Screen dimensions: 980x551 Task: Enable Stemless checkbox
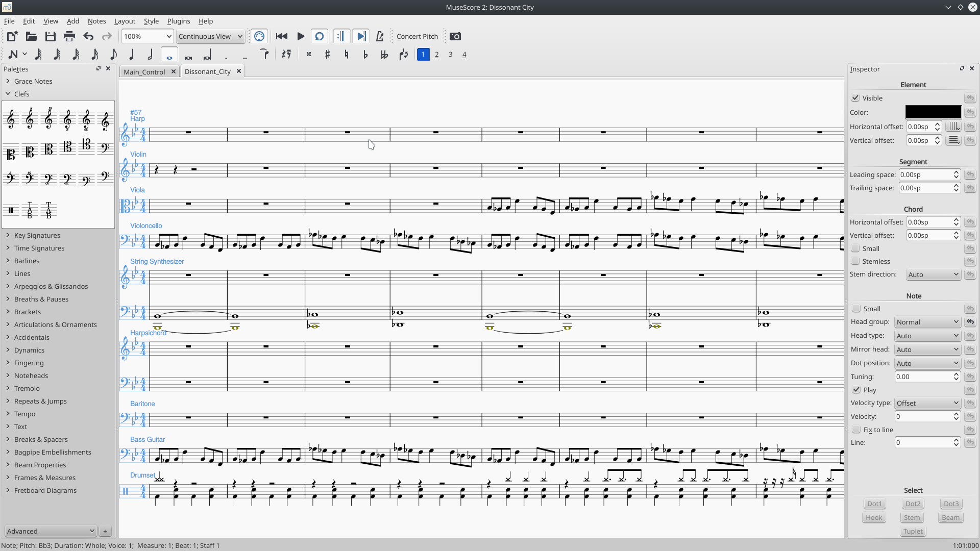(x=855, y=261)
